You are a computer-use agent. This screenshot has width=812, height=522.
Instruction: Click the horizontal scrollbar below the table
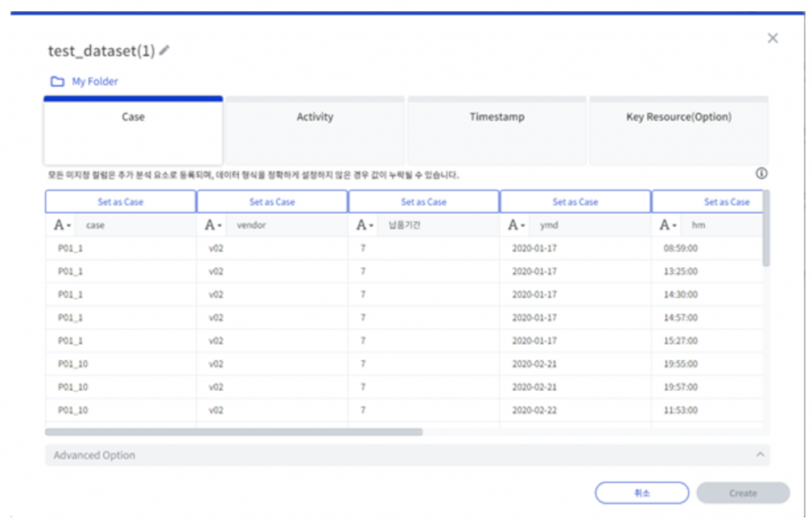click(234, 432)
